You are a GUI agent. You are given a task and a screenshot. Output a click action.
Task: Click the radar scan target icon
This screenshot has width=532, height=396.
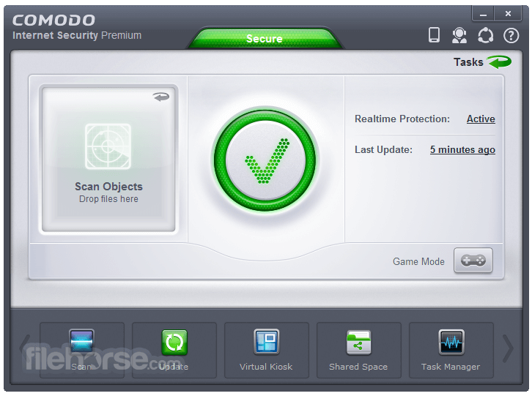coord(108,146)
